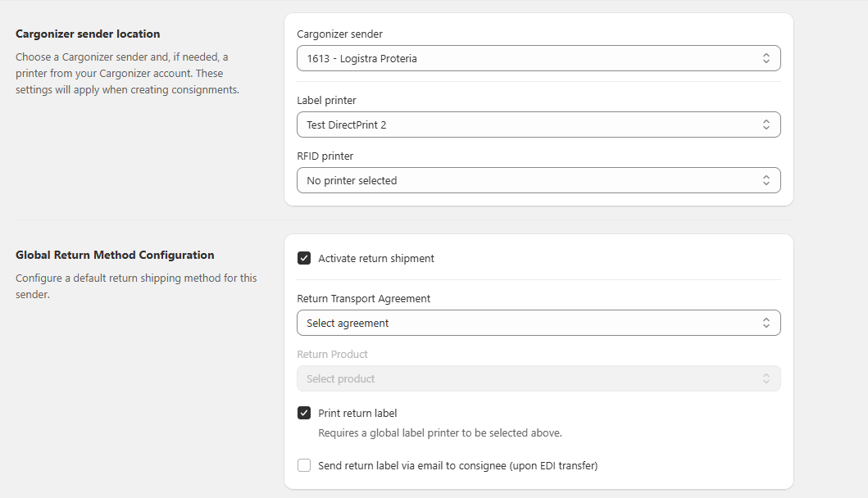
Task: Click the chevron icon of RFID printer select
Action: coord(766,180)
